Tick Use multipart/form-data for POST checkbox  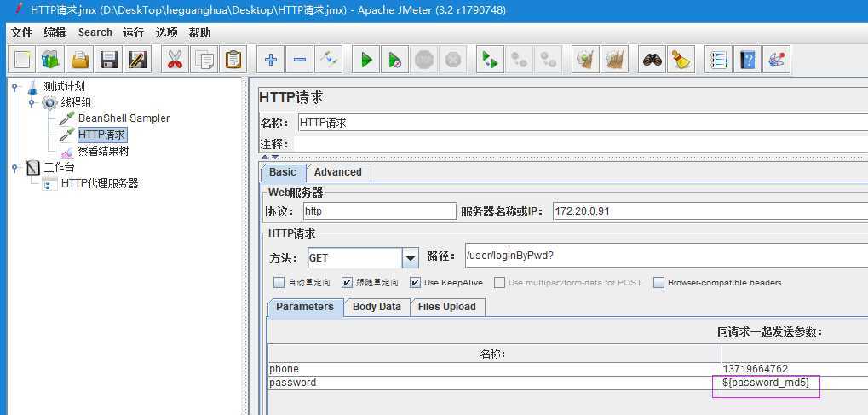499,283
